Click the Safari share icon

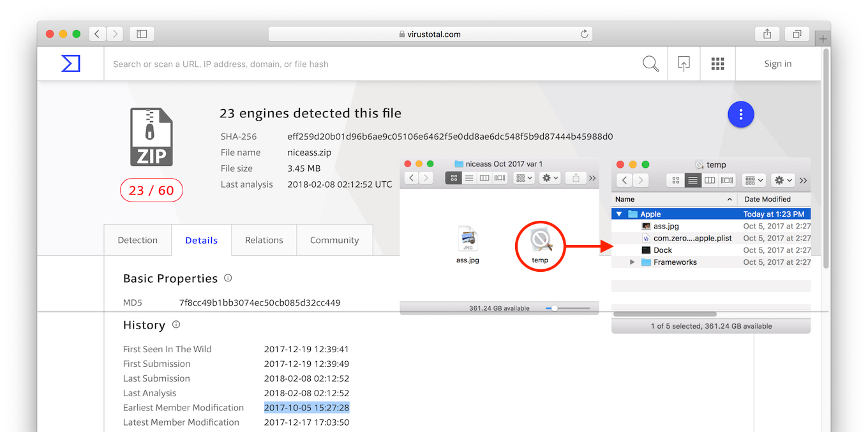click(x=767, y=34)
